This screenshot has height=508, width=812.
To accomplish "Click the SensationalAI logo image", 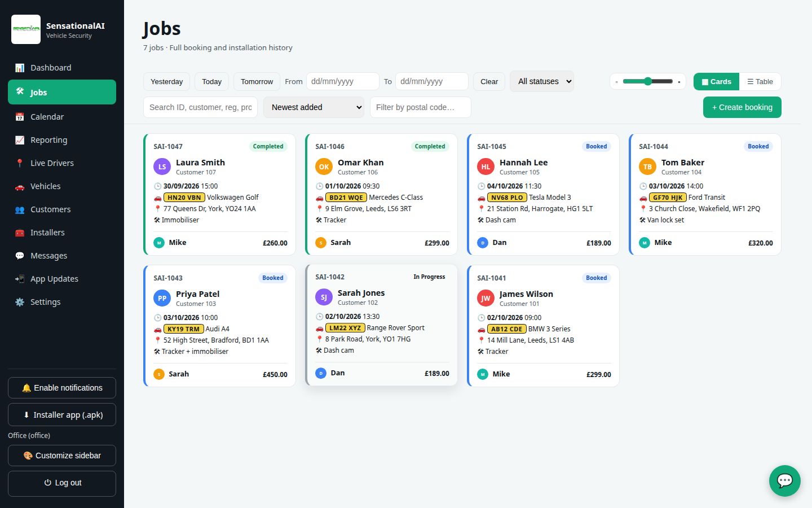I will point(26,29).
